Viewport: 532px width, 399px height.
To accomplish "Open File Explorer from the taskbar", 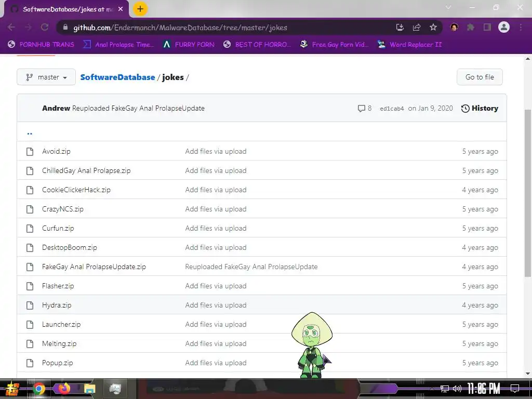I will [x=89, y=389].
